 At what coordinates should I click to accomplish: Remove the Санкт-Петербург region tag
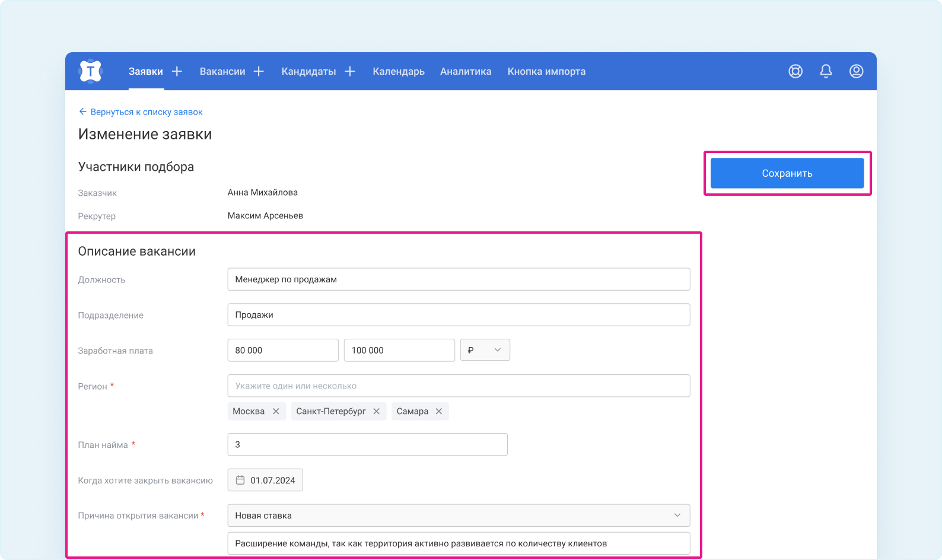377,411
